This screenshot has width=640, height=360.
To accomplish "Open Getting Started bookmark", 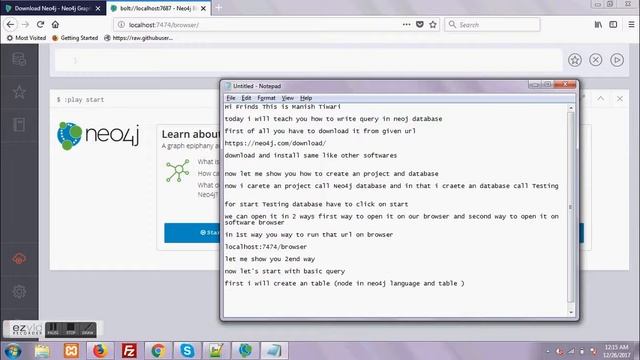I will click(x=75, y=38).
